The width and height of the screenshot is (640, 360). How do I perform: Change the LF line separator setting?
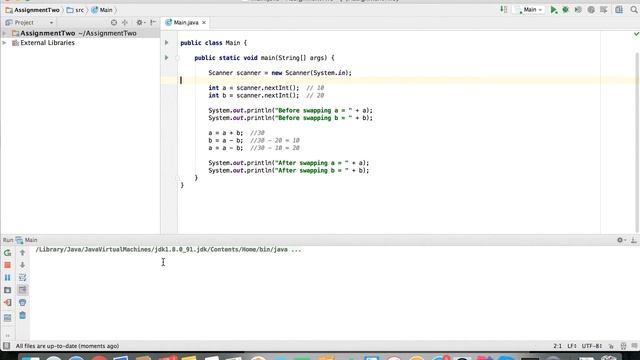click(x=571, y=346)
